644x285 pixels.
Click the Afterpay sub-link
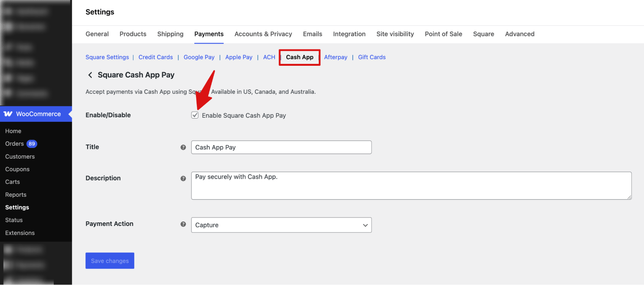[336, 57]
